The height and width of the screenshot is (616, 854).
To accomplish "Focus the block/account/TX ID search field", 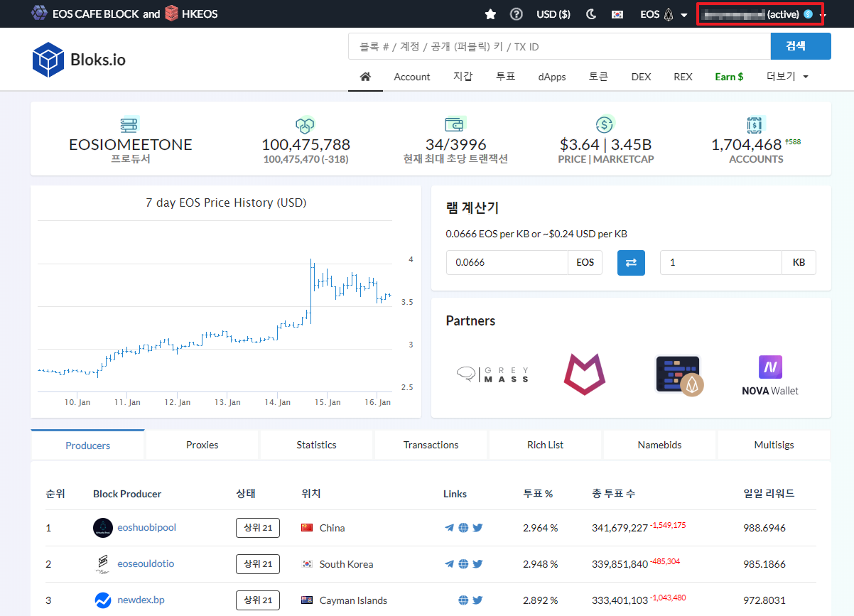I will (x=559, y=46).
